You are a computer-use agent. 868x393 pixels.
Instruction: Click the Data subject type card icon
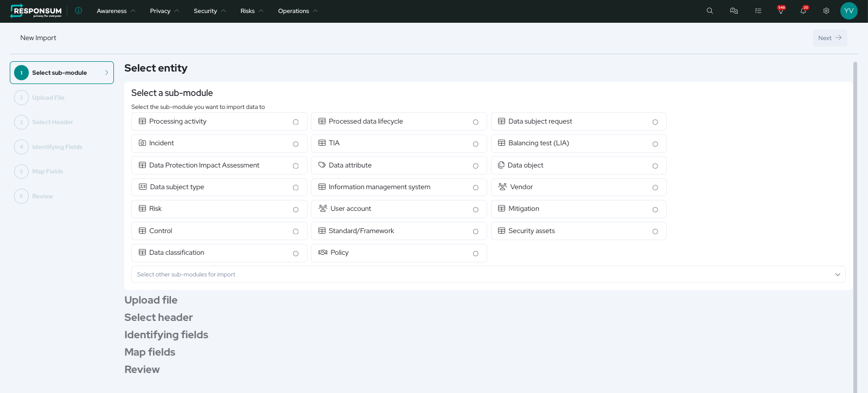143,186
